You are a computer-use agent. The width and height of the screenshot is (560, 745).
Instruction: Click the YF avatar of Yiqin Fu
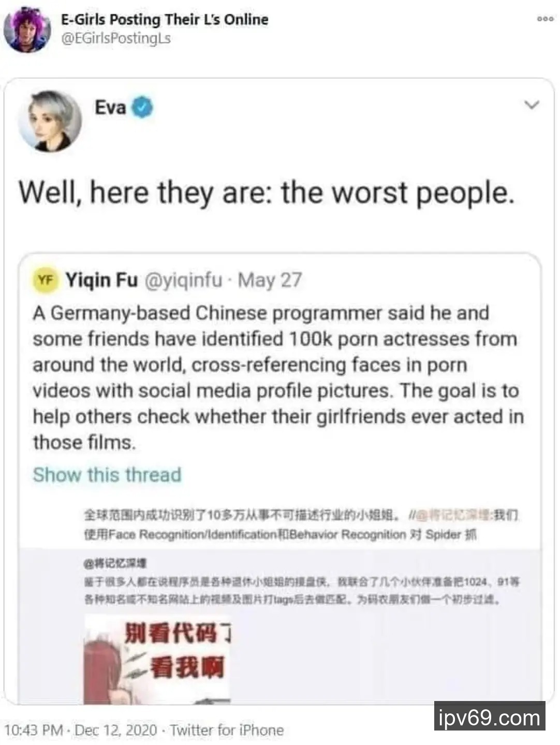(46, 280)
